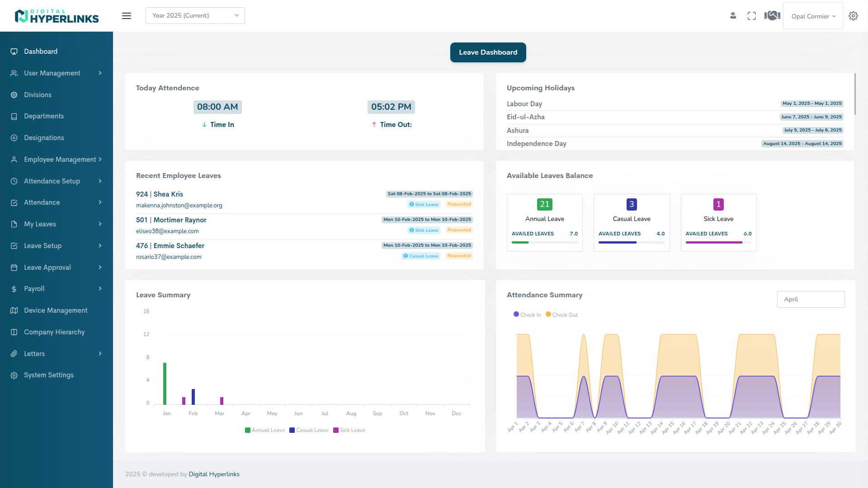This screenshot has height=488, width=868.
Task: Toggle Check In series in legend
Action: pos(527,314)
